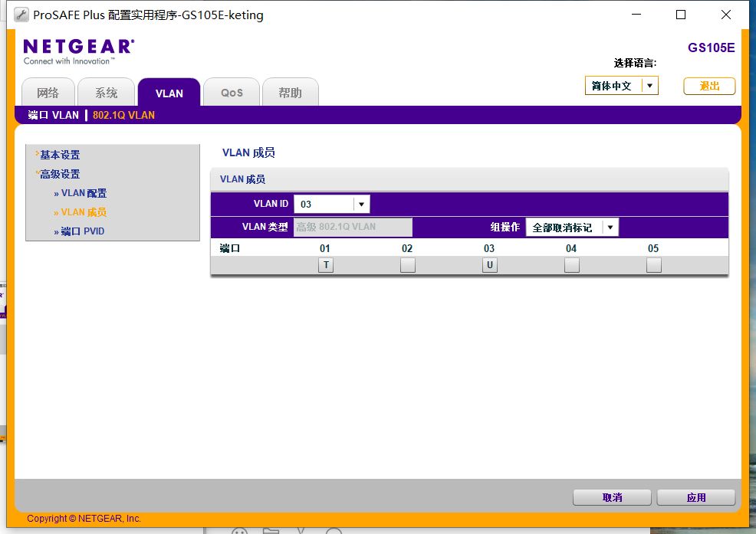Maximize the ProSAFE Plus window
This screenshot has height=534, width=756.
point(681,15)
